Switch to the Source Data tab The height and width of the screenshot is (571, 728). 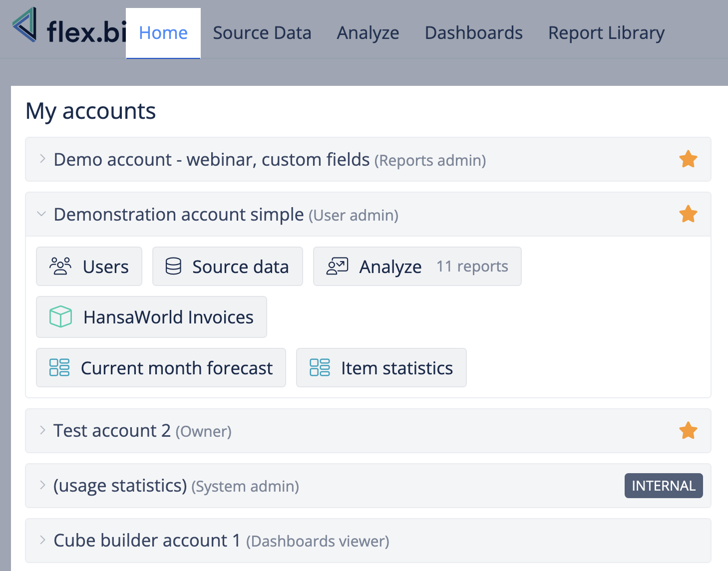pyautogui.click(x=262, y=33)
